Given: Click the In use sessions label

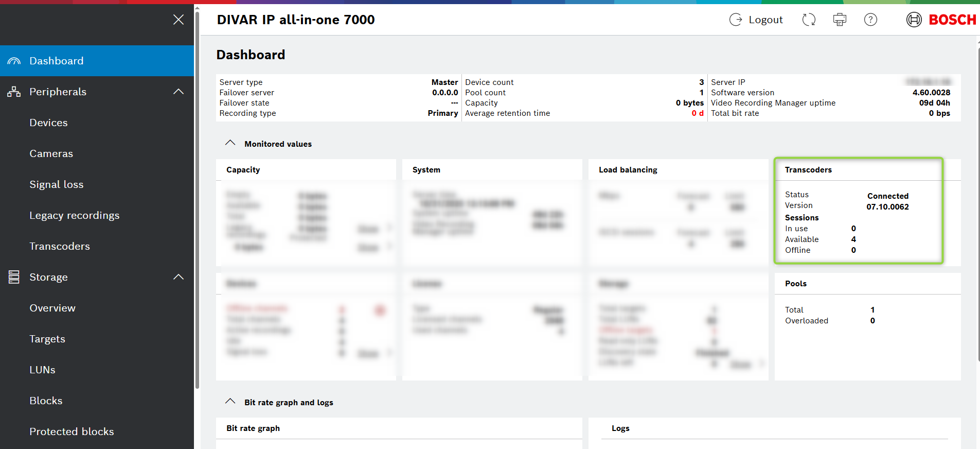Looking at the screenshot, I should (796, 229).
